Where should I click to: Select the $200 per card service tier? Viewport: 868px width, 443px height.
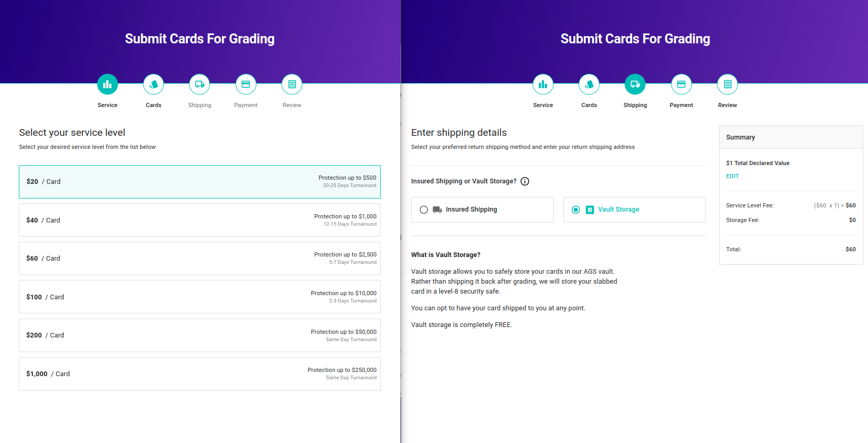200,335
